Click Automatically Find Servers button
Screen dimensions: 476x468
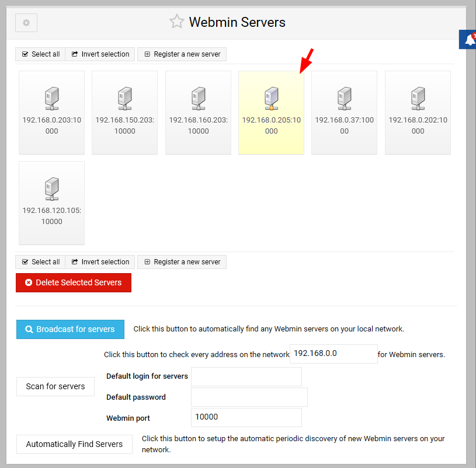pyautogui.click(x=74, y=444)
